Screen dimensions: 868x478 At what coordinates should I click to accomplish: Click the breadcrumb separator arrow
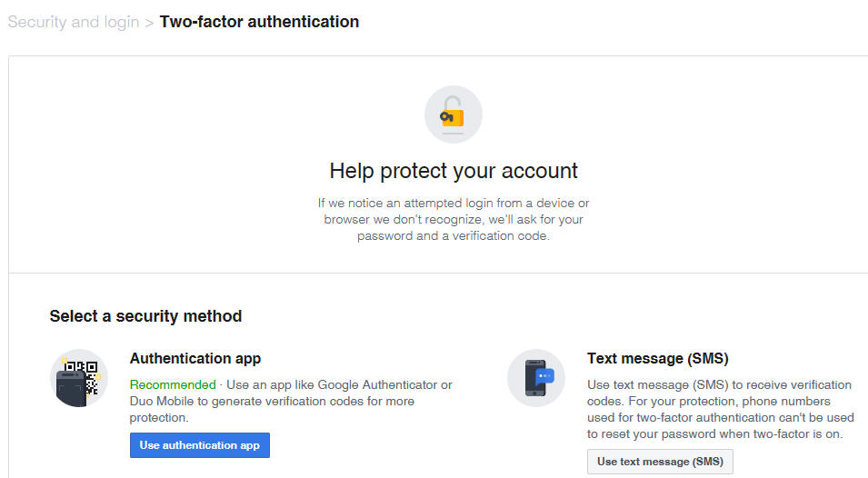[149, 24]
